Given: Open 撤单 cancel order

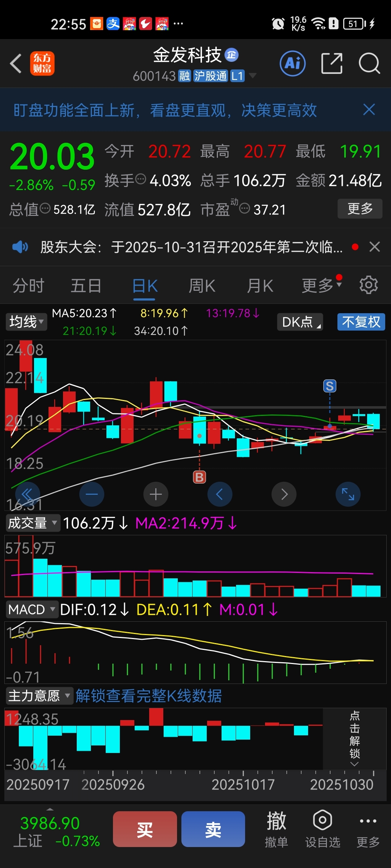Looking at the screenshot, I should pyautogui.click(x=276, y=829).
